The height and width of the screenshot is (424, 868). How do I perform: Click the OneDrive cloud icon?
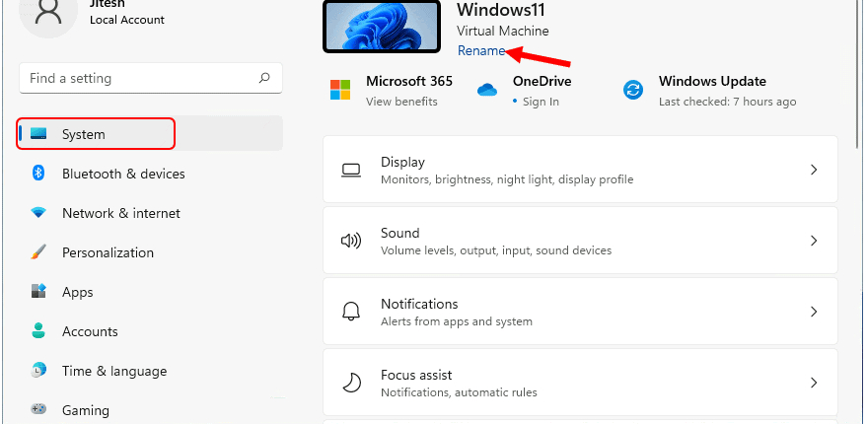(487, 90)
